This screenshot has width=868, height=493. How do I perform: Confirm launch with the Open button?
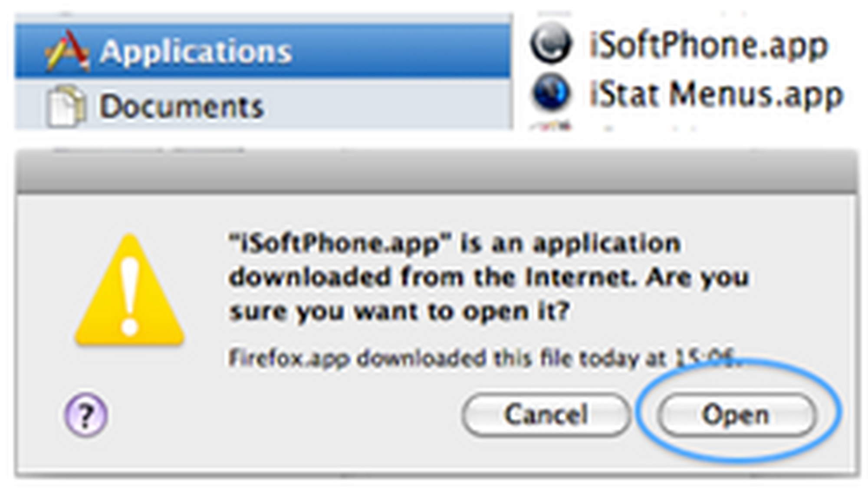click(736, 414)
